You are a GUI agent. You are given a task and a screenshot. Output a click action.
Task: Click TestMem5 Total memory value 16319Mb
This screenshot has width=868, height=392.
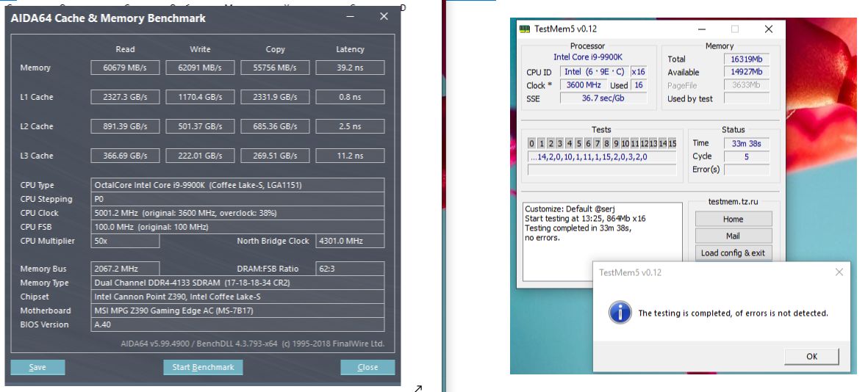click(x=747, y=59)
